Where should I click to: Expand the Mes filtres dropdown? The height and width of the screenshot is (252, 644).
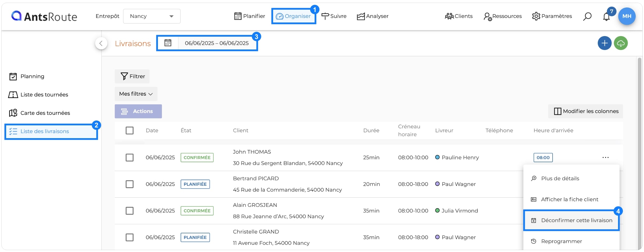pos(136,94)
